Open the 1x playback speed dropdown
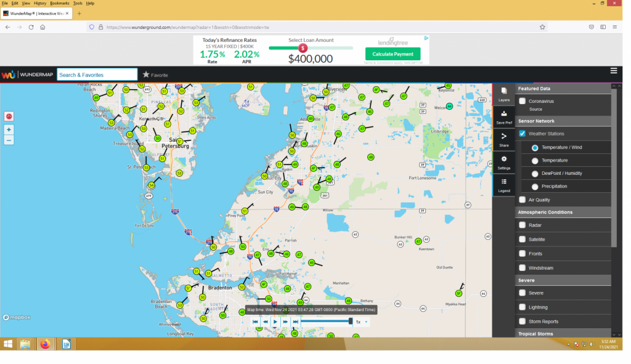 (362, 322)
